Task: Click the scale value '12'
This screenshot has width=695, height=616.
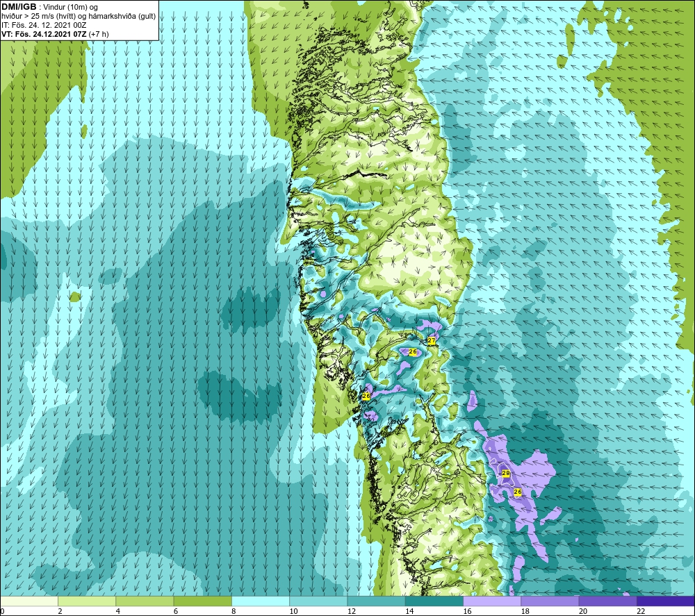Action: [x=352, y=611]
